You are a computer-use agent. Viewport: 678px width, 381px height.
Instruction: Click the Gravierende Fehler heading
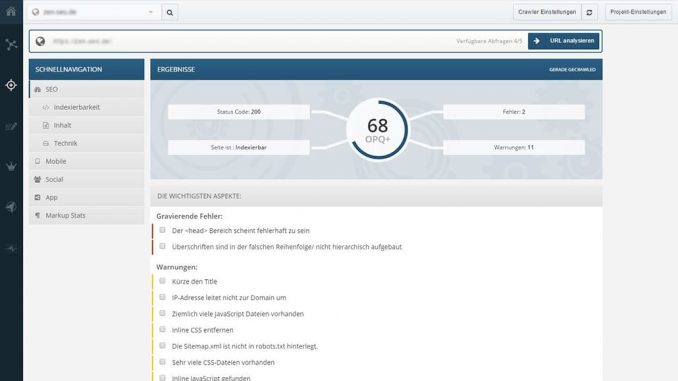189,216
